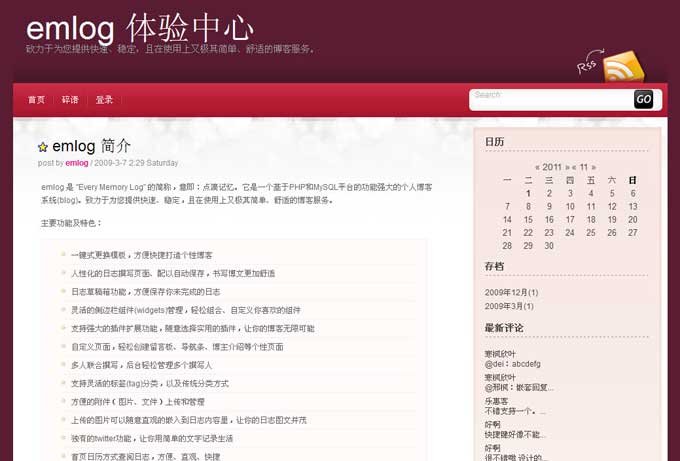Select calendar date 30
Viewport: 680px width, 461px height.
[549, 246]
